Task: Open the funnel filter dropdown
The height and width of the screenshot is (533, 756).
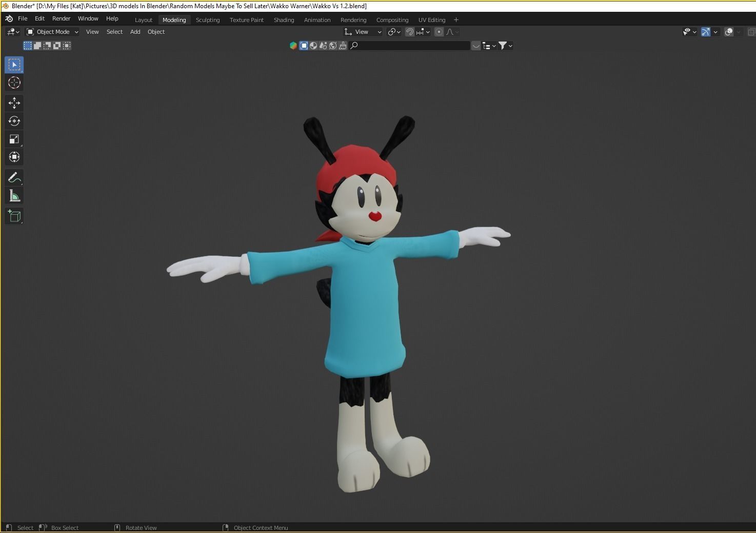Action: pos(506,46)
